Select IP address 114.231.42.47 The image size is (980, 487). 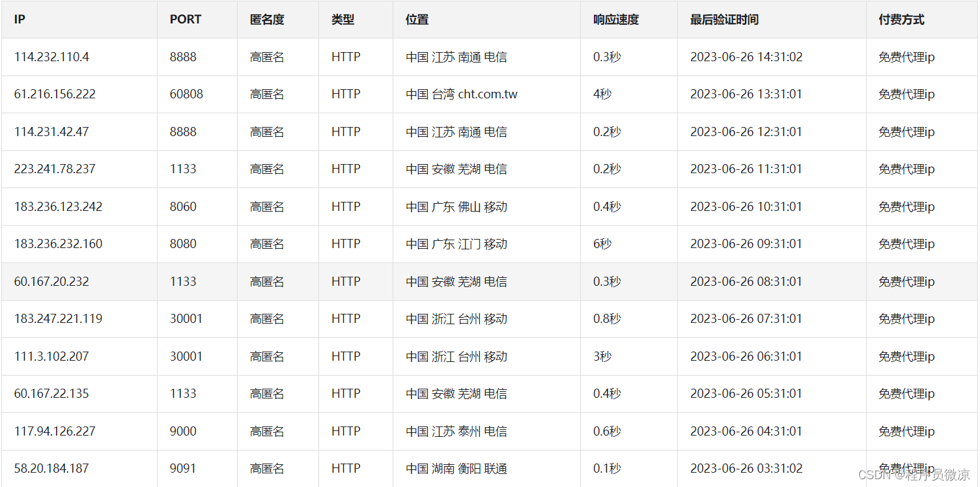click(x=51, y=132)
